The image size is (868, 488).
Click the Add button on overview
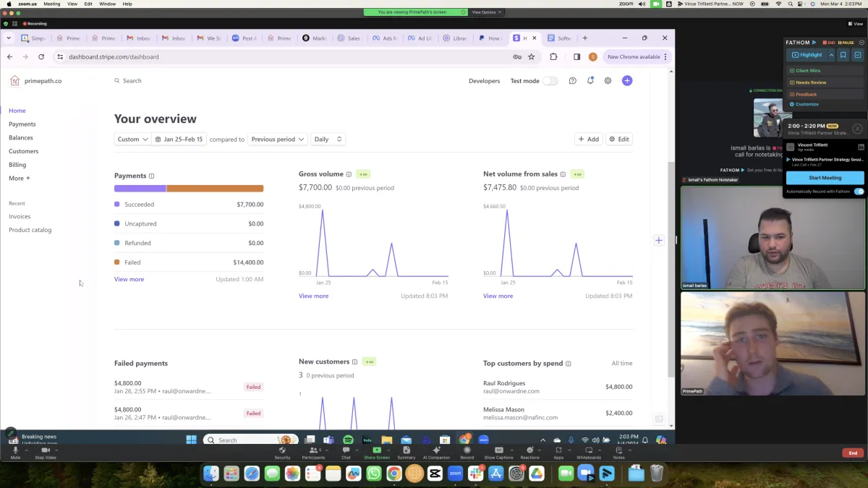(589, 139)
